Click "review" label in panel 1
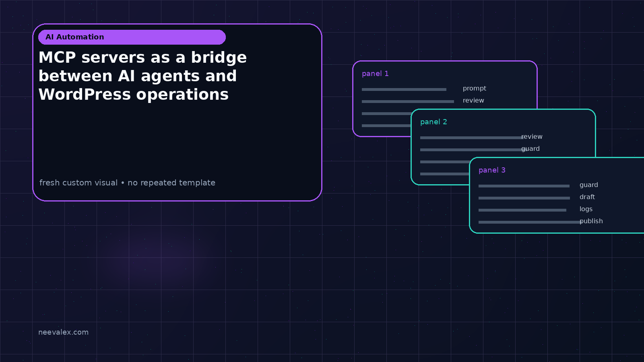This screenshot has height=362, width=644. point(473,101)
